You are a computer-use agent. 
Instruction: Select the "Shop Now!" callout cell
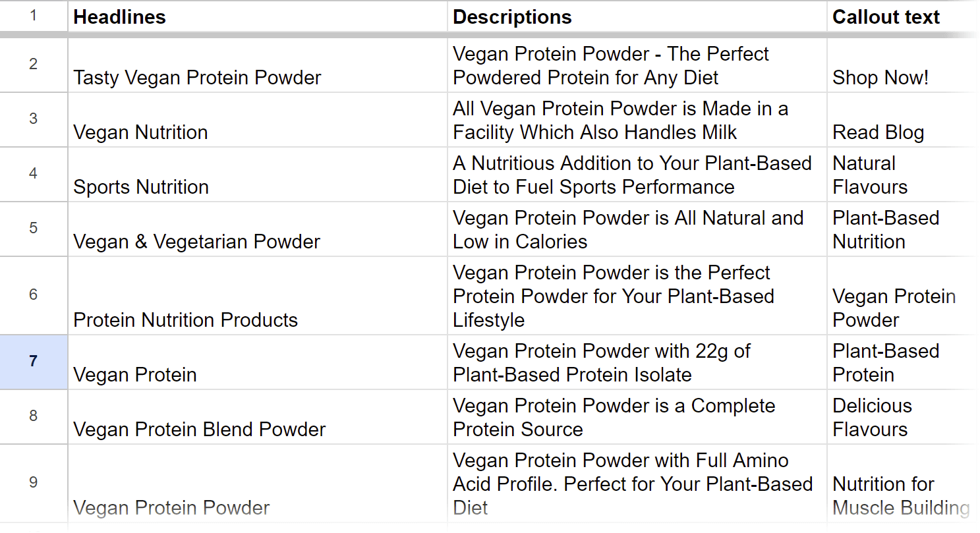click(902, 66)
